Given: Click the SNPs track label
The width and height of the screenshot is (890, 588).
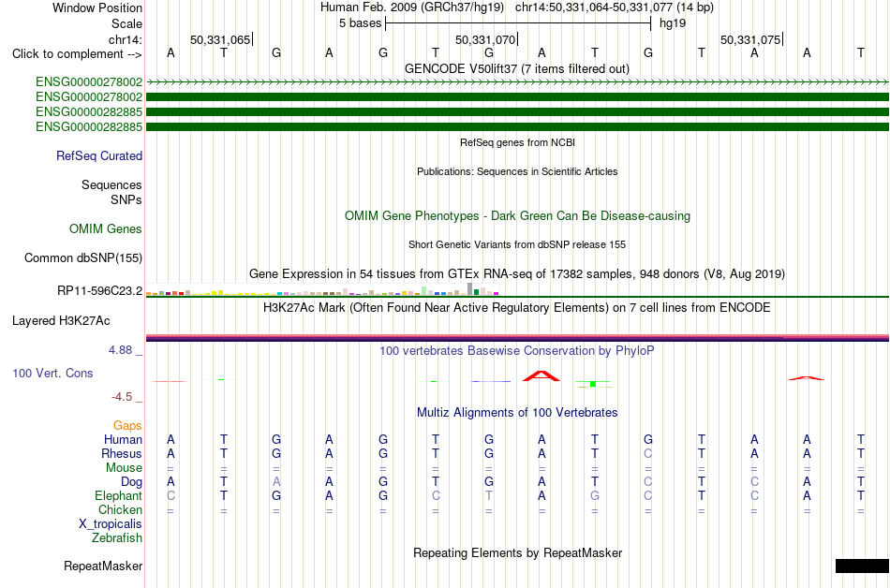Looking at the screenshot, I should (126, 199).
